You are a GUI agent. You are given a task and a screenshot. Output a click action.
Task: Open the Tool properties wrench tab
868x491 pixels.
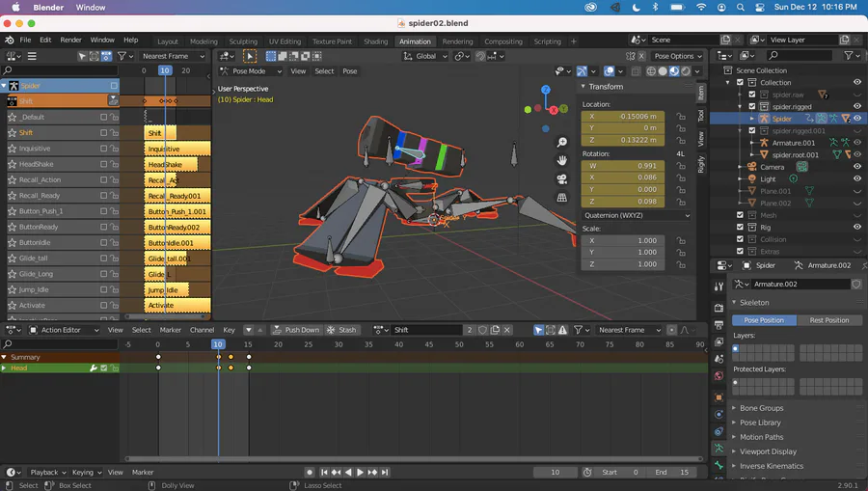[719, 286]
